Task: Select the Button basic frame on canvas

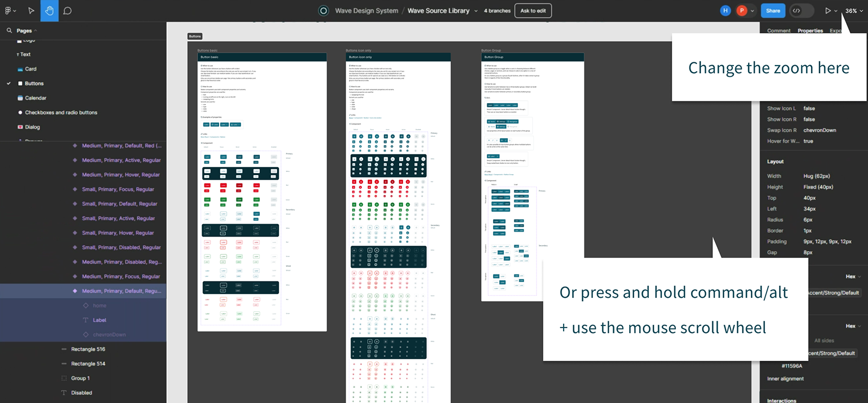Action: (x=262, y=192)
